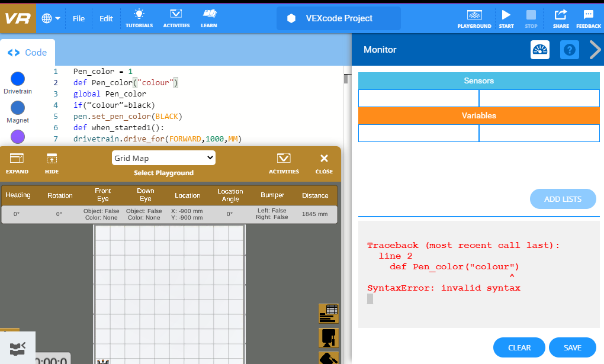Open the Feedback speech bubble icon

pos(588,18)
